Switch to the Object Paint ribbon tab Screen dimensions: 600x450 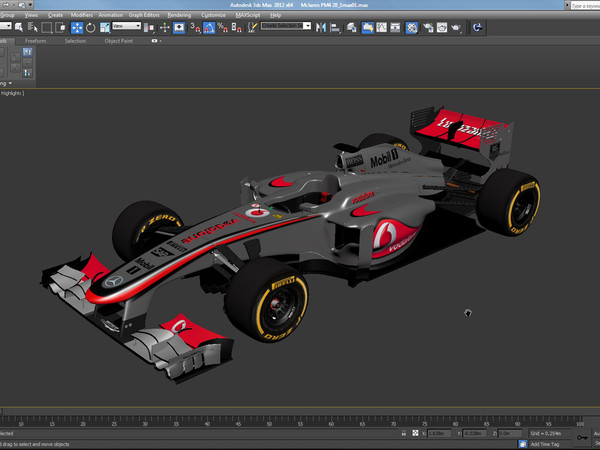coord(119,41)
